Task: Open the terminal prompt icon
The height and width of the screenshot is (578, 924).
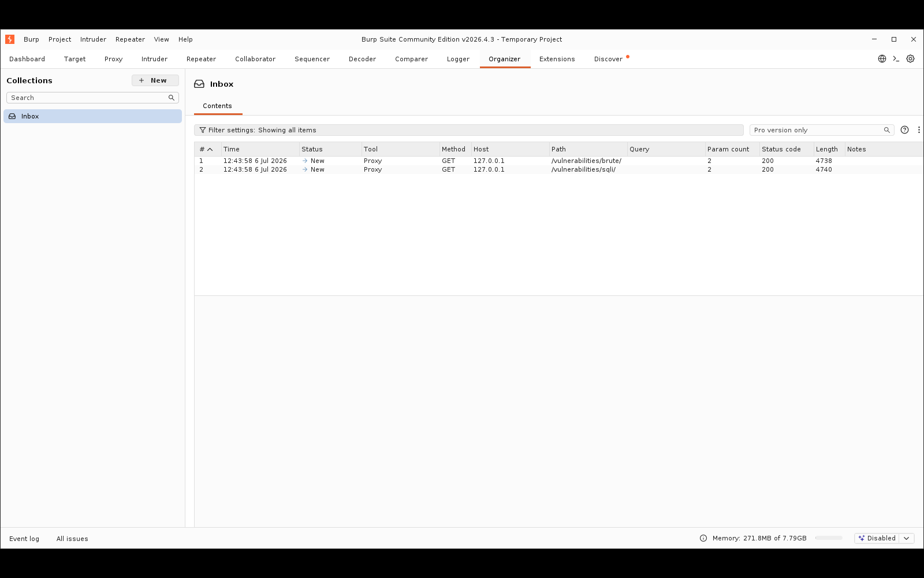Action: tap(896, 59)
